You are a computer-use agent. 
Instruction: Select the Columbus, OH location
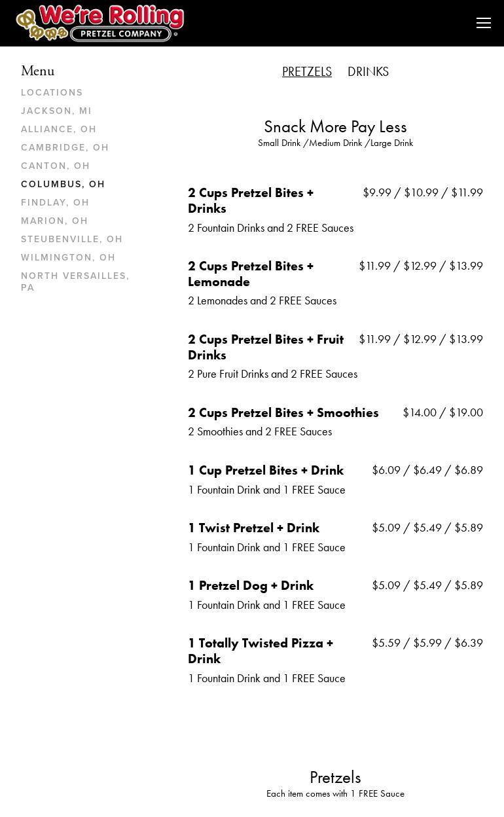63,185
